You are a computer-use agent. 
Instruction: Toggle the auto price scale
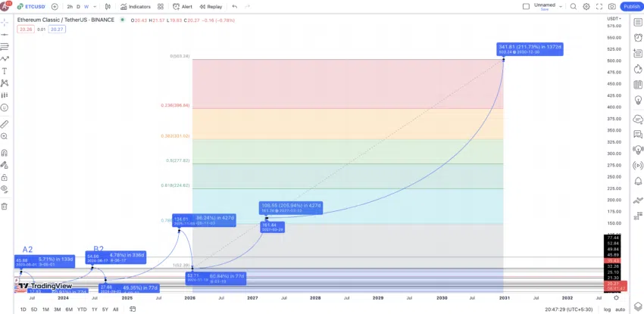pos(621,309)
